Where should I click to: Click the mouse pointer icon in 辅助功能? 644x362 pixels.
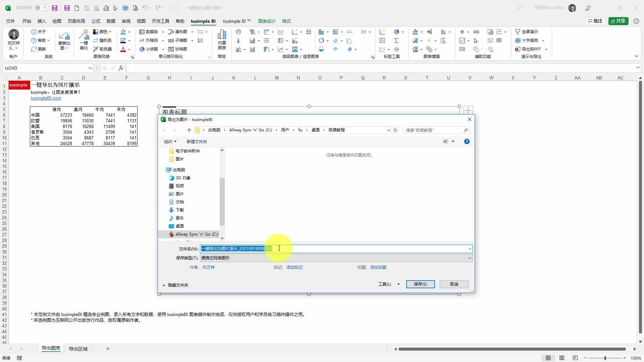point(476,41)
